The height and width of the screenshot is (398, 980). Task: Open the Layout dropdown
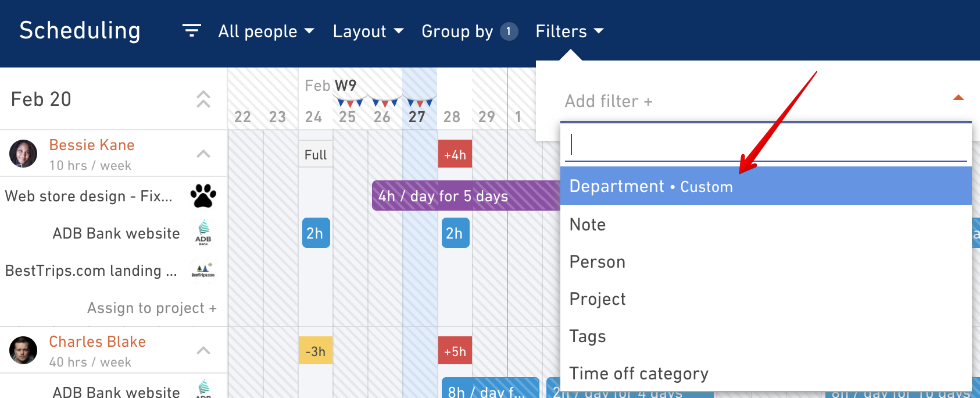pos(368,31)
